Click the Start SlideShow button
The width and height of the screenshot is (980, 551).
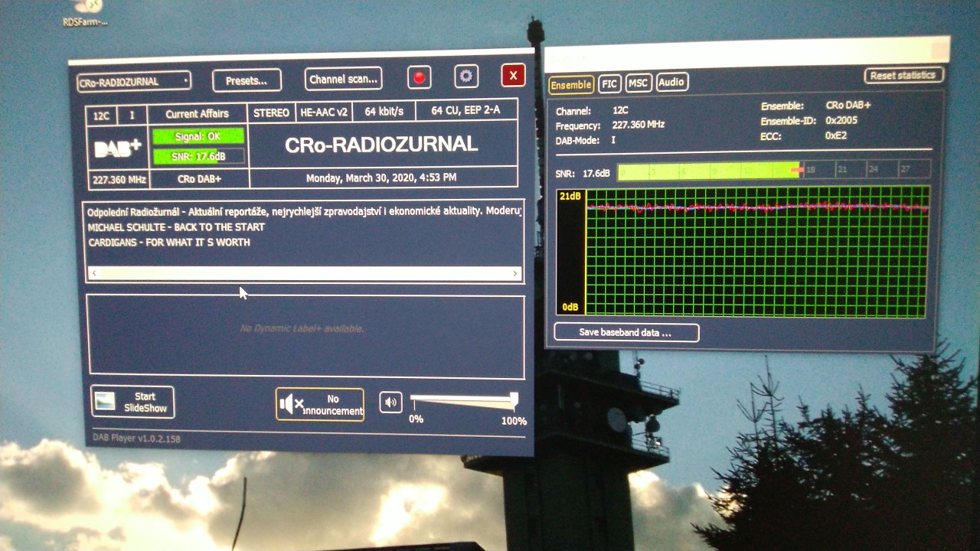coord(132,402)
